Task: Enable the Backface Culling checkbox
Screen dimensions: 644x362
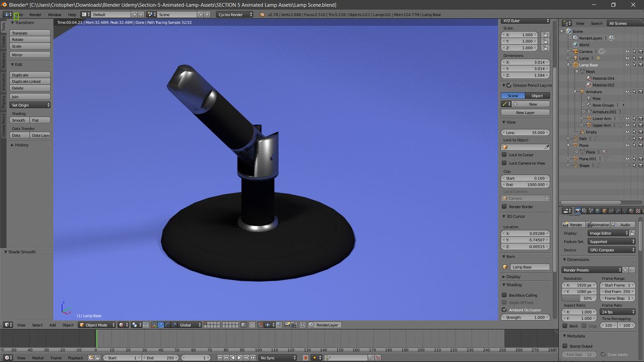Action: pos(504,295)
